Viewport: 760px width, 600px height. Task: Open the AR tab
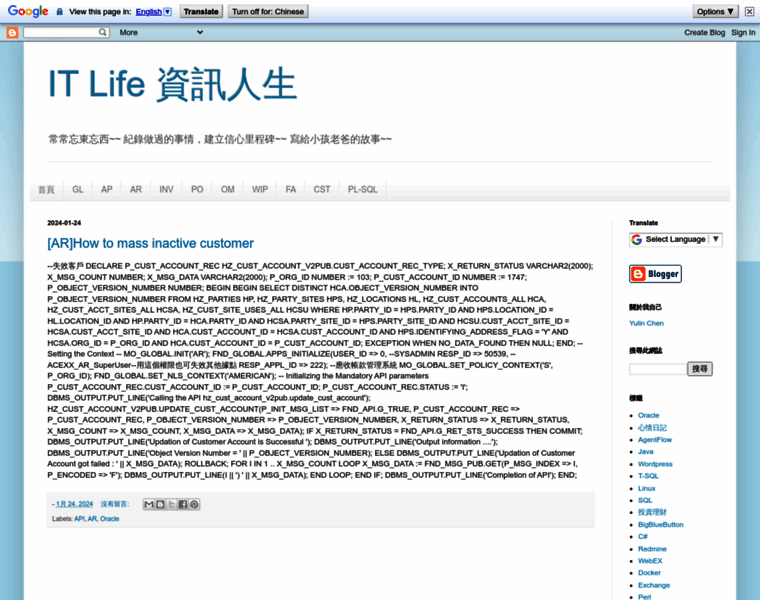pos(136,189)
